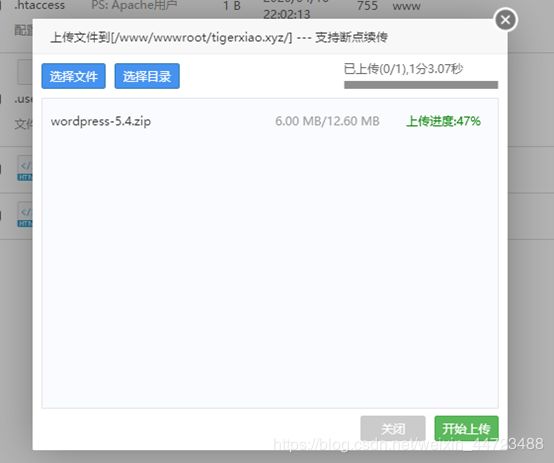Click the dialog title with the upload path
Image resolution: width=554 pixels, height=463 pixels.
219,37
